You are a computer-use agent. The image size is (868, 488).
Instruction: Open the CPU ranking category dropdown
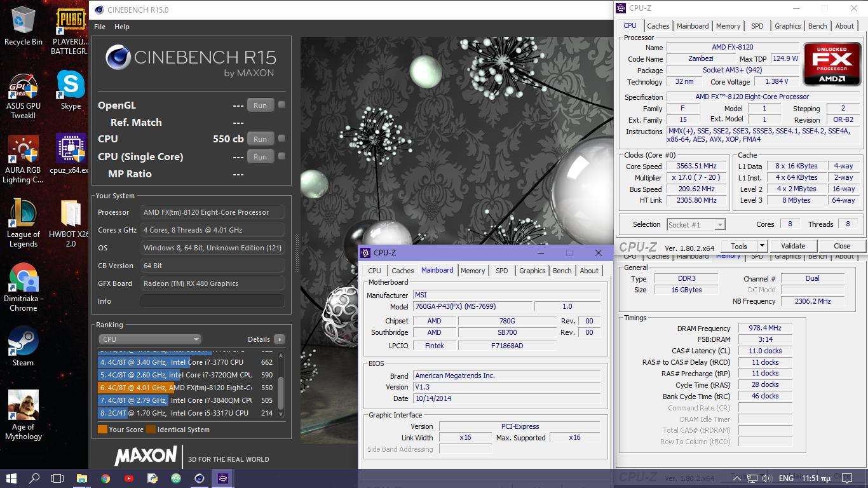click(x=150, y=339)
